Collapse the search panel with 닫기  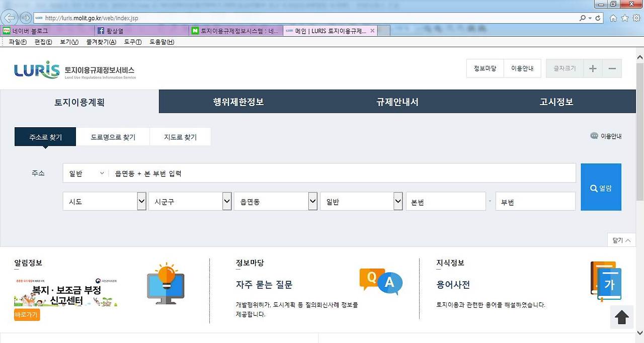coord(621,240)
